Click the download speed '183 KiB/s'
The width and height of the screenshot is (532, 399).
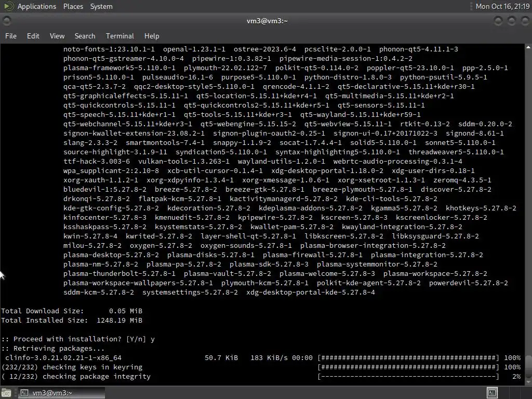point(269,357)
